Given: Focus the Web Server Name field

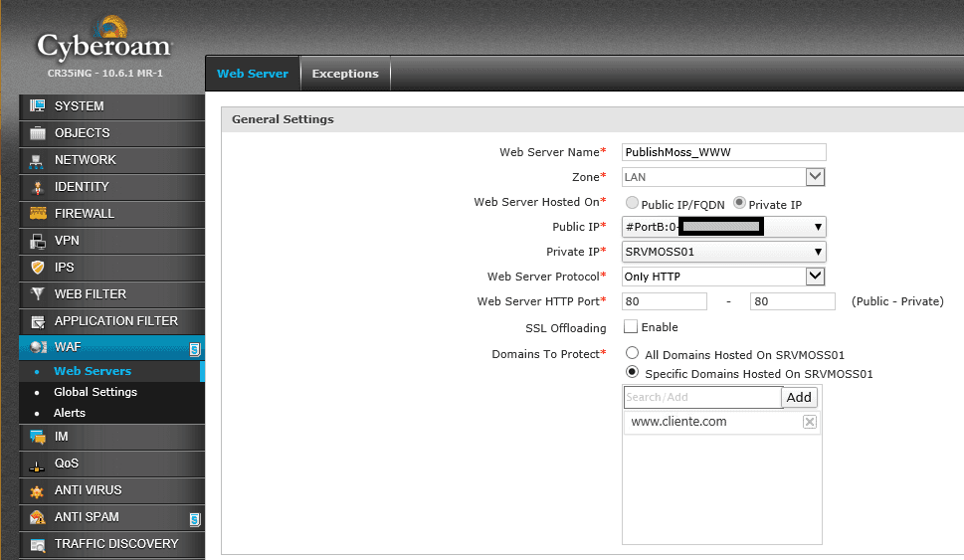Looking at the screenshot, I should coord(723,152).
